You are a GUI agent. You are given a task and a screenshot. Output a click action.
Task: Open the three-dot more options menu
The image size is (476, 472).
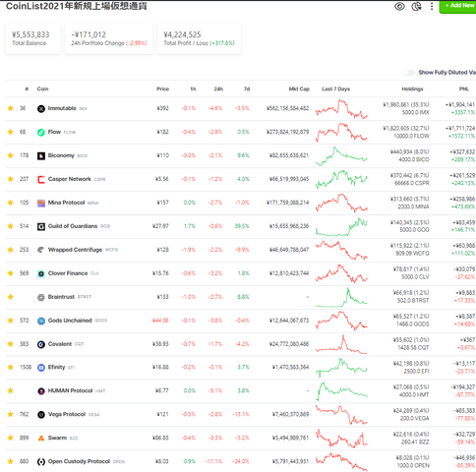coord(432,6)
